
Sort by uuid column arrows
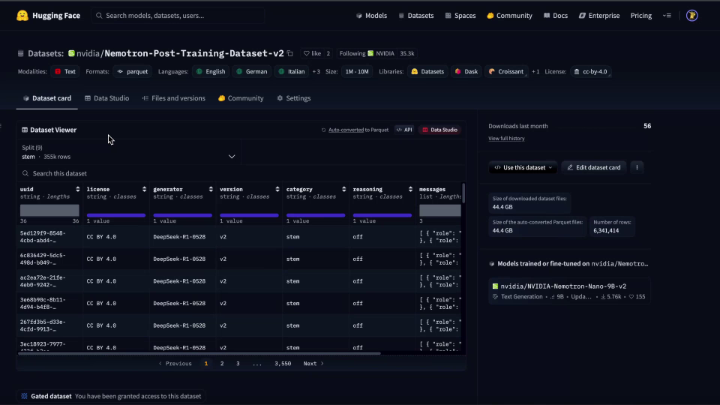78,189
